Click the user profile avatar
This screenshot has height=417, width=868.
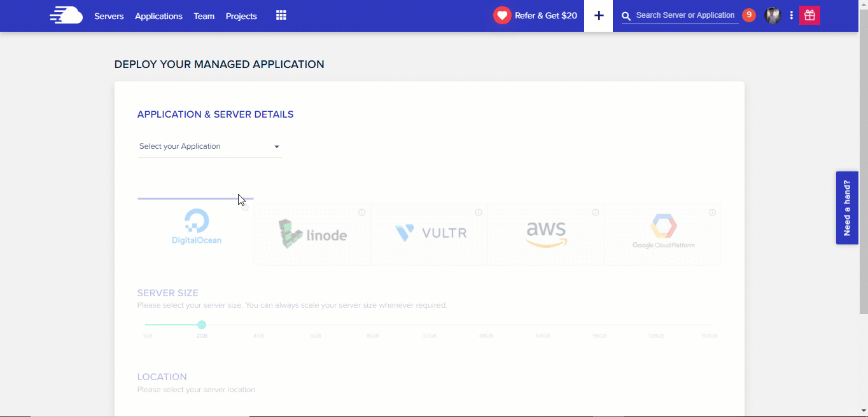click(773, 15)
